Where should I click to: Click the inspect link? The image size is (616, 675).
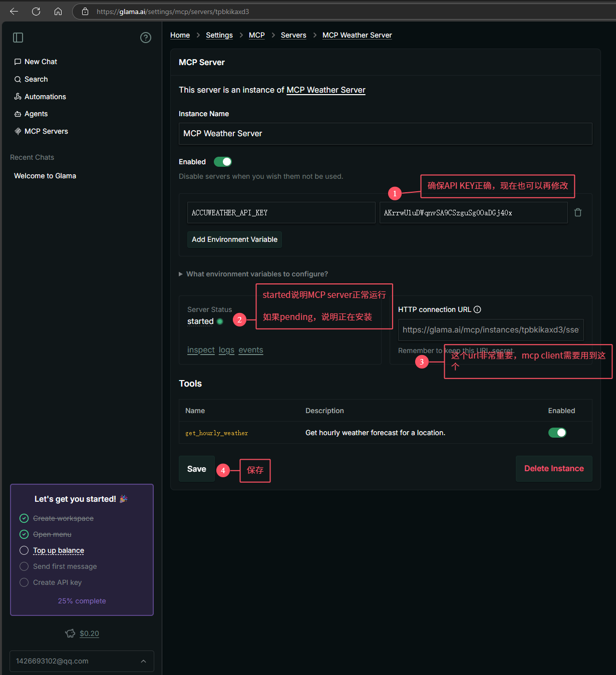tap(201, 350)
